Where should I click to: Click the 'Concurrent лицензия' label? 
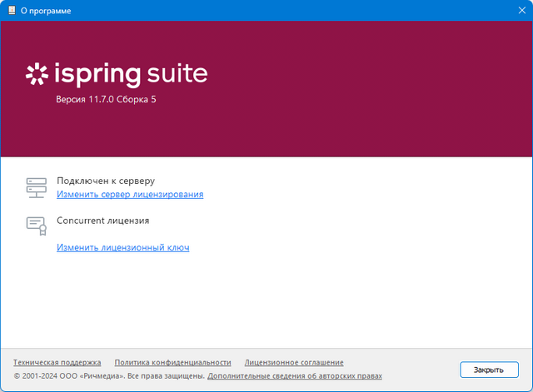coord(102,221)
